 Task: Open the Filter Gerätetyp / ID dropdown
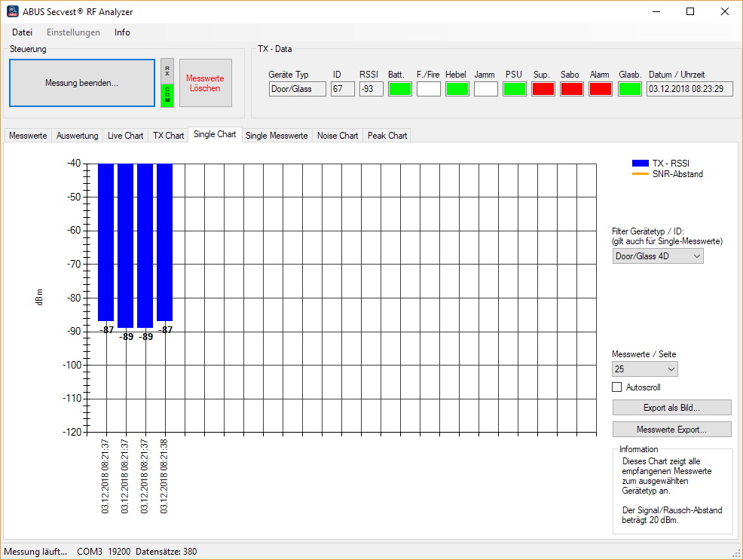658,256
